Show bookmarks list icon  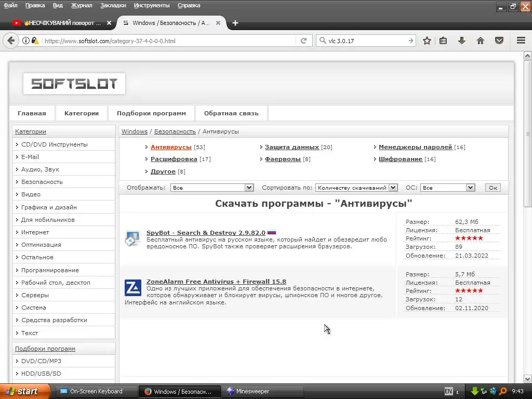(443, 41)
